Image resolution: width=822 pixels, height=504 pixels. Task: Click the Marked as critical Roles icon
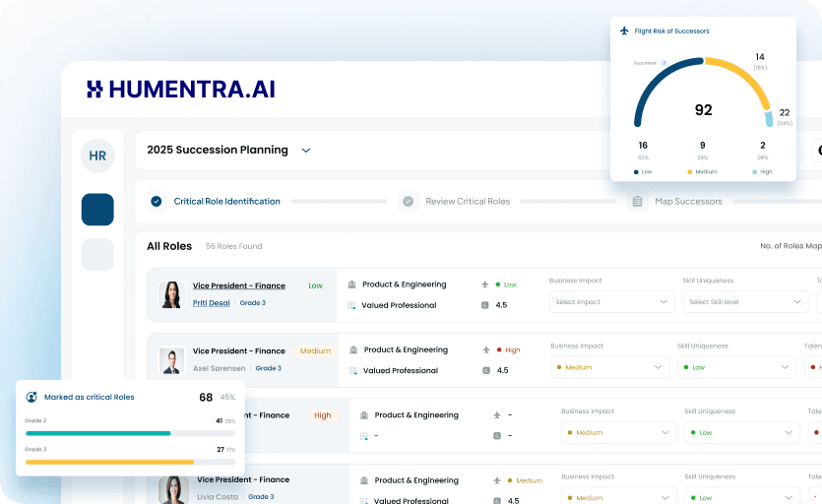(x=32, y=397)
